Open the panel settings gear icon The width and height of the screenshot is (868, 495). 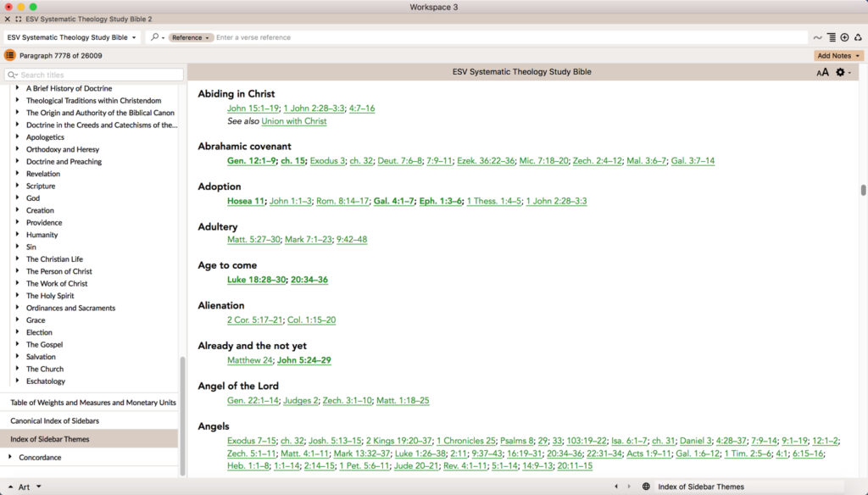pyautogui.click(x=840, y=73)
